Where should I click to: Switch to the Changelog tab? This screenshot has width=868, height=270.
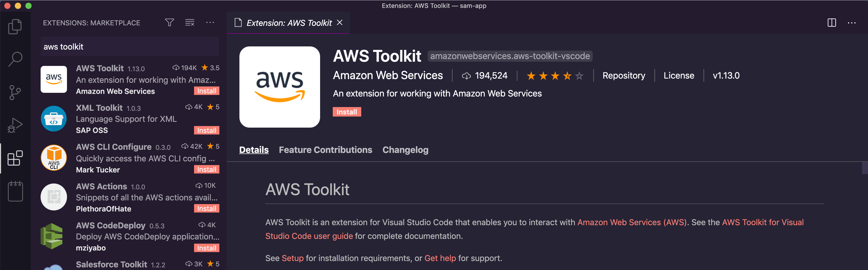click(x=405, y=150)
